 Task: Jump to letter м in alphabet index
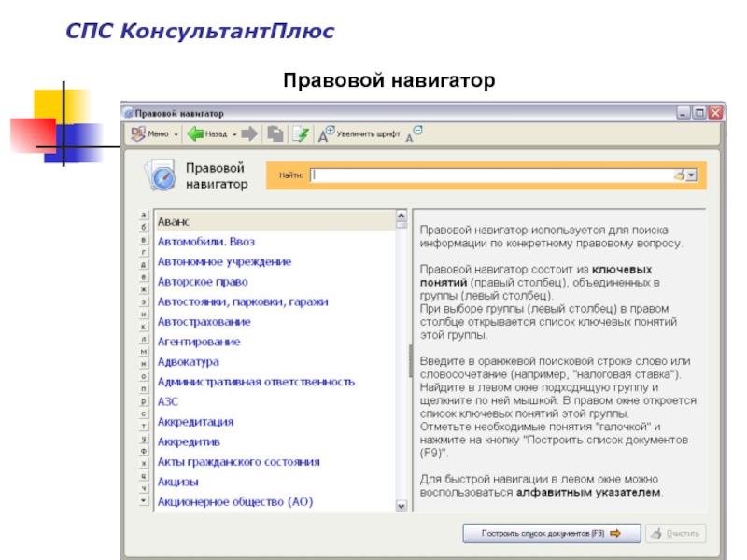coord(144,352)
